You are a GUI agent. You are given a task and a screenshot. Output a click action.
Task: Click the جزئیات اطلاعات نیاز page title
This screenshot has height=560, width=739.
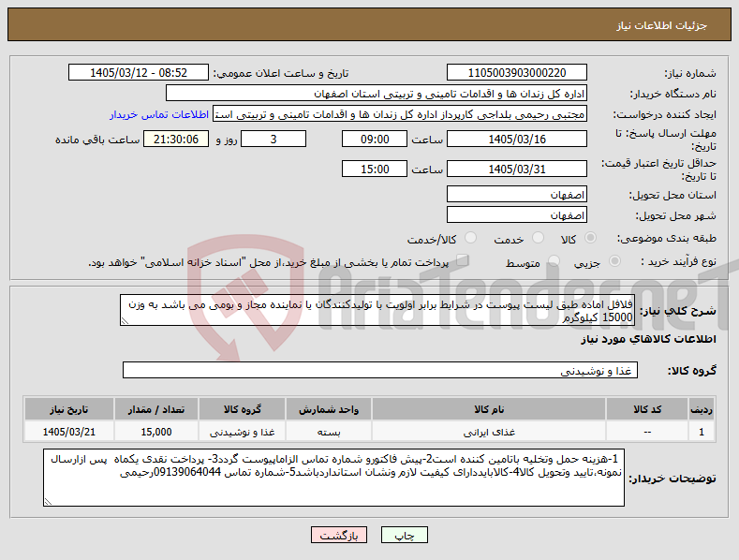[661, 25]
